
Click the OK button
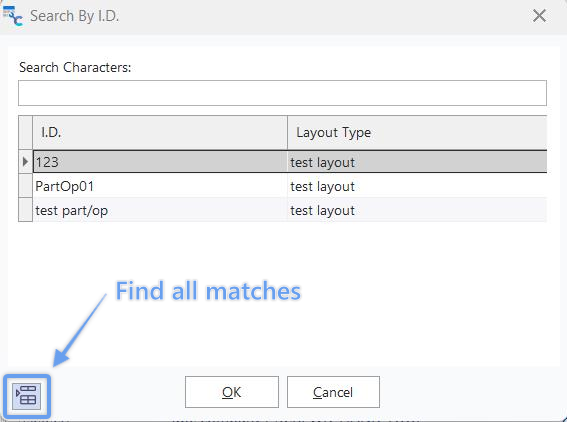pyautogui.click(x=232, y=392)
